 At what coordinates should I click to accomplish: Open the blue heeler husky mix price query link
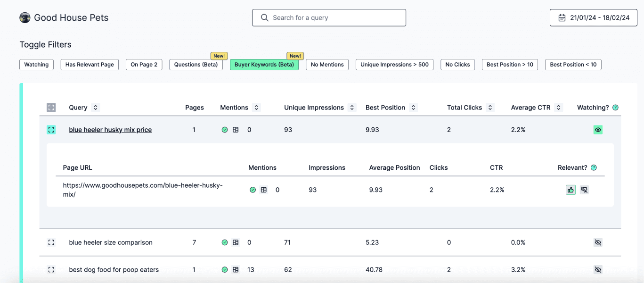pos(110,130)
